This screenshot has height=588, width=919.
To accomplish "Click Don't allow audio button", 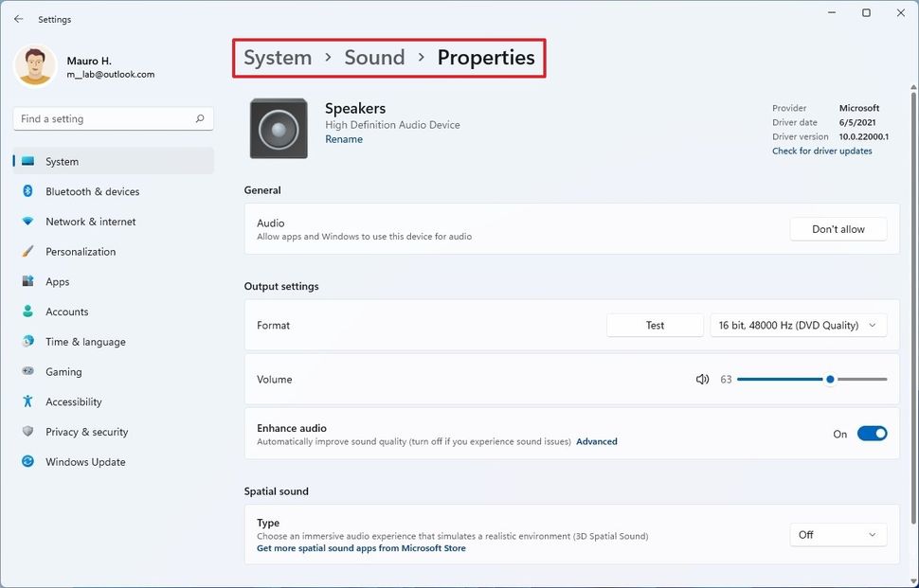I will pos(838,229).
